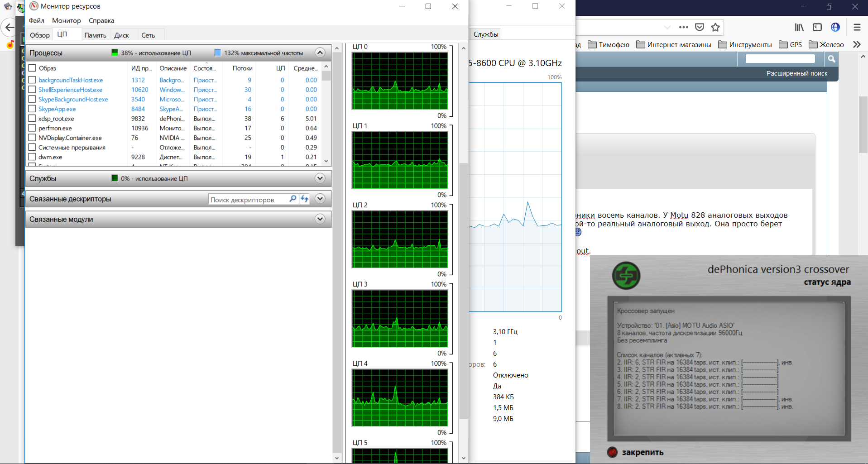The image size is (868, 464).
Task: Open the Файл menu
Action: (37, 20)
